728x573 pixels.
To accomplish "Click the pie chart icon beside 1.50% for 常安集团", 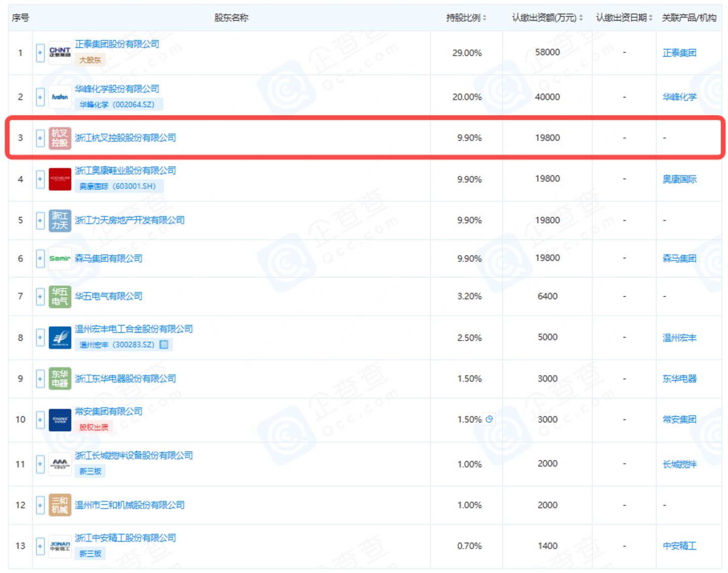I will point(489,419).
